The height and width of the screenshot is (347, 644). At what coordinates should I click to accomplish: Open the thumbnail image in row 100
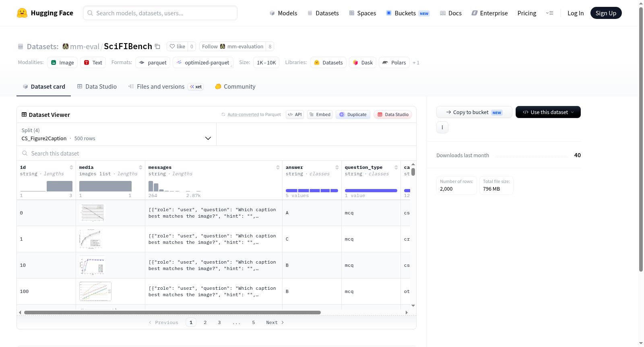95,291
